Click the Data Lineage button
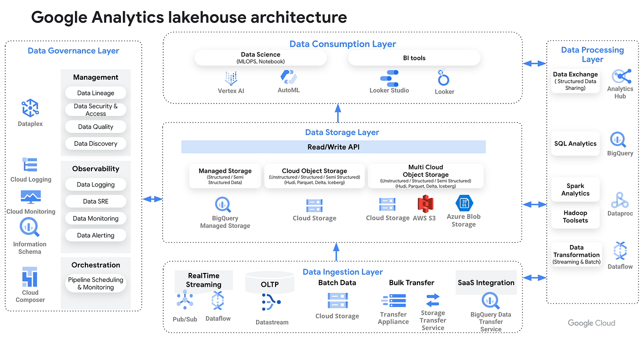This screenshot has height=338, width=644. point(95,93)
